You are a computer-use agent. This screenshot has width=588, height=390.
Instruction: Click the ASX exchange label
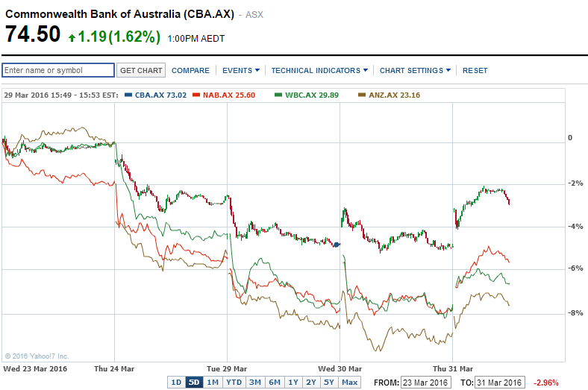(254, 15)
